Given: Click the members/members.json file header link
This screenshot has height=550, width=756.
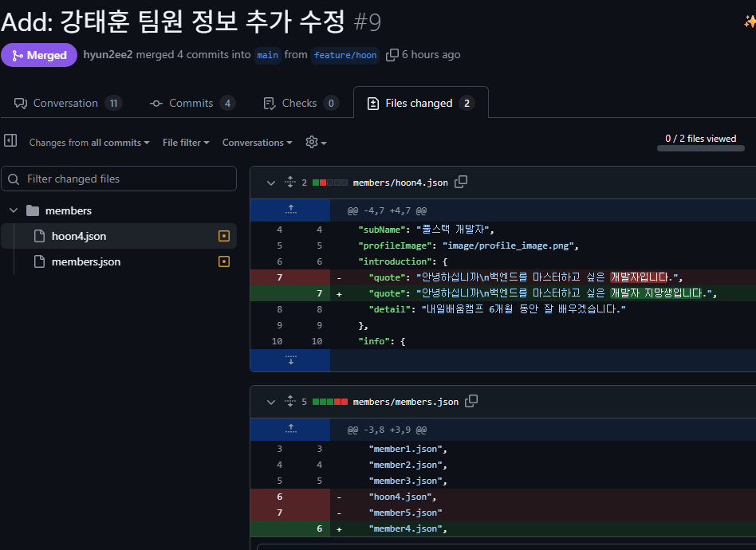Looking at the screenshot, I should (x=405, y=402).
